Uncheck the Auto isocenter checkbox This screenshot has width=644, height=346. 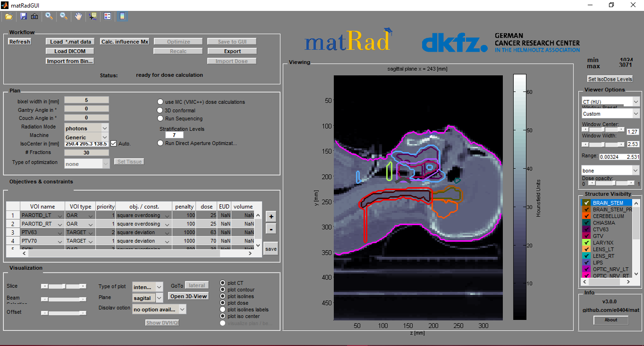click(x=114, y=144)
